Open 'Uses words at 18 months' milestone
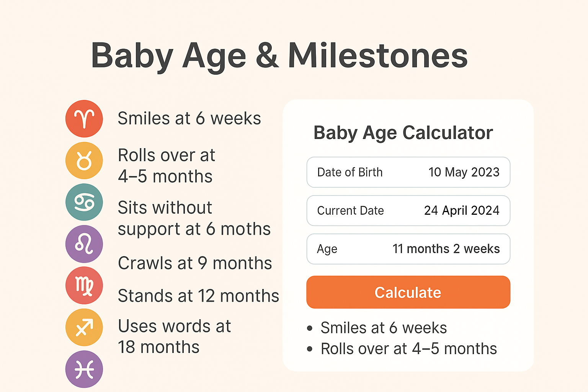Screen dimensions: 588x392 point(174,336)
